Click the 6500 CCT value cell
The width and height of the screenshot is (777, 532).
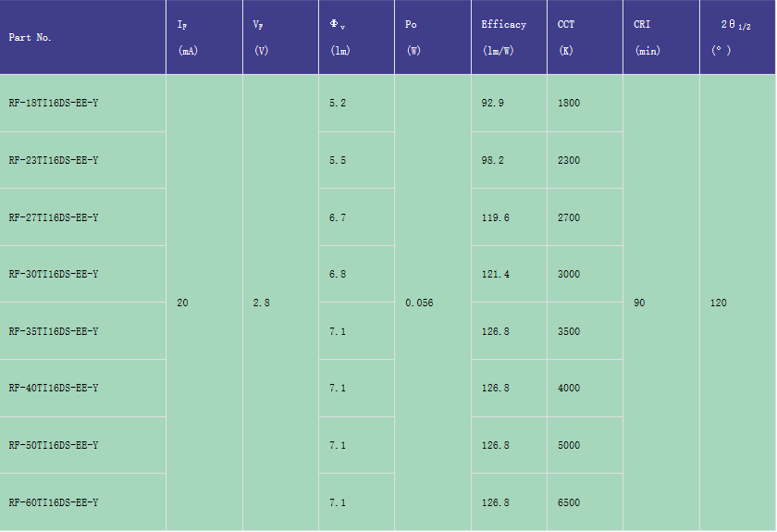(586, 502)
